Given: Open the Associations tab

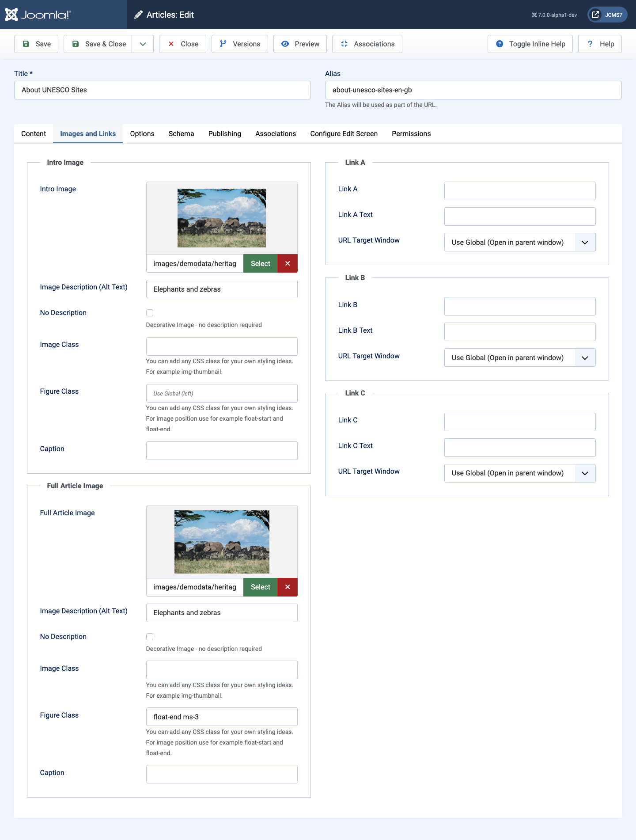Looking at the screenshot, I should tap(276, 133).
